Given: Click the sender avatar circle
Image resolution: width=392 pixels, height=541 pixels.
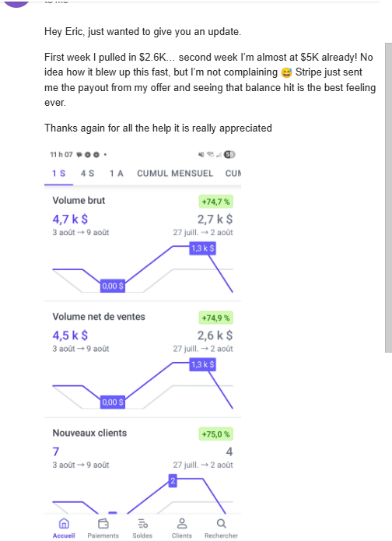Looking at the screenshot, I should pyautogui.click(x=16, y=3).
